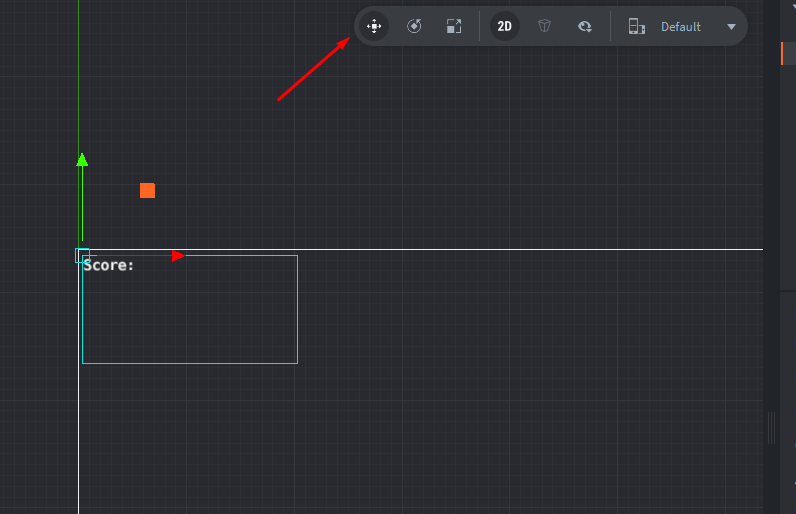Click the small cyan origin pivot box
The width and height of the screenshot is (796, 514).
82,255
